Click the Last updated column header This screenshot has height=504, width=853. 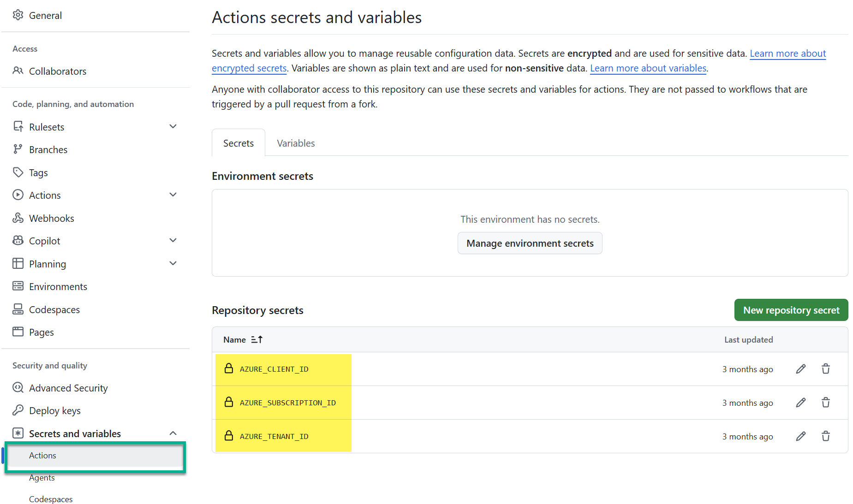click(749, 340)
